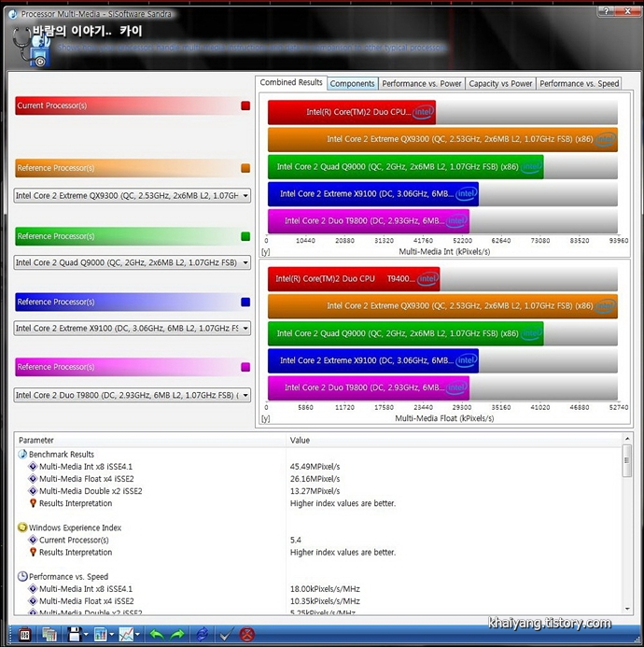Open the save icon's dropdown arrow
The image size is (644, 647).
(86, 635)
